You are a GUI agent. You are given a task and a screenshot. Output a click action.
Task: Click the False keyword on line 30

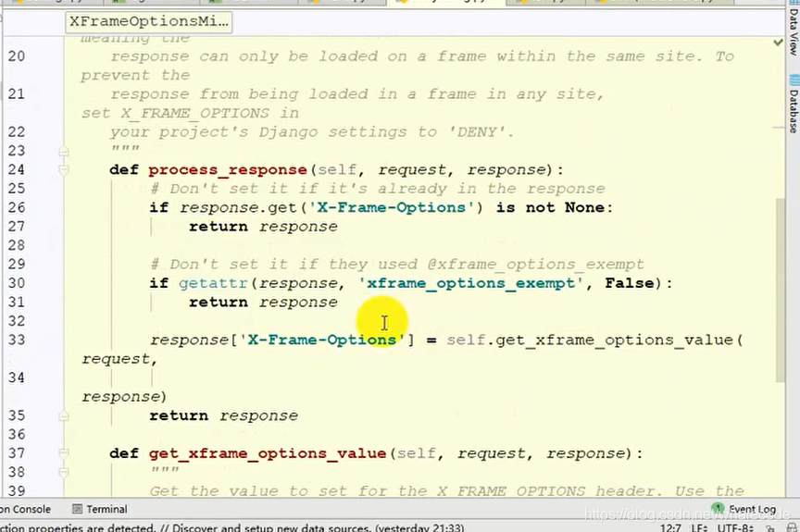(x=629, y=283)
